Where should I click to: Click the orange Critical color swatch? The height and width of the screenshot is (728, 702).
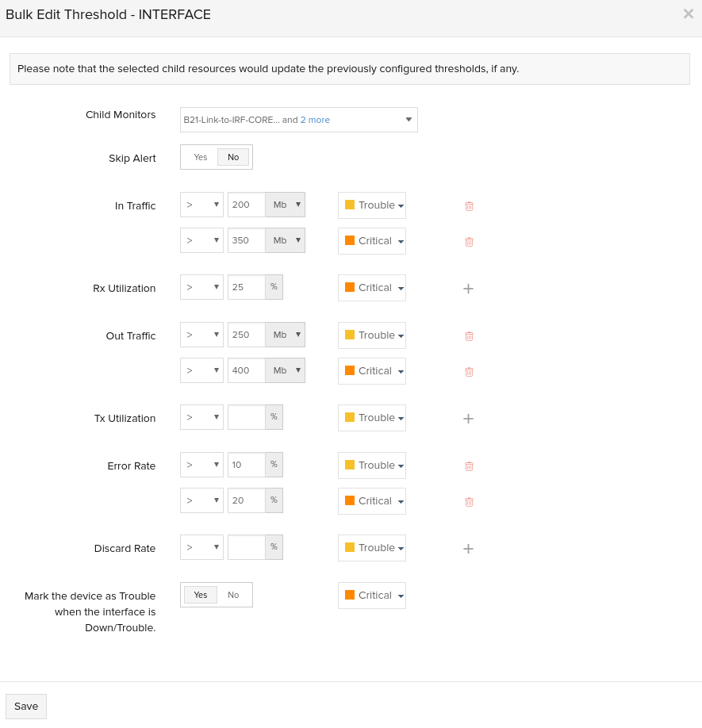pyautogui.click(x=351, y=594)
